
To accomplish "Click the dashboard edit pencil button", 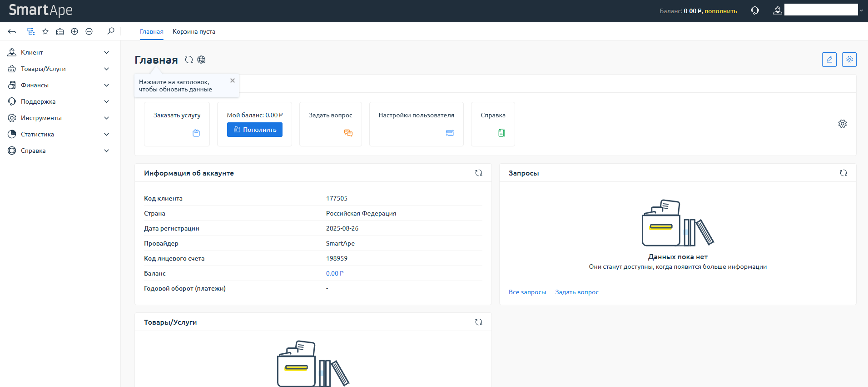I will [829, 60].
